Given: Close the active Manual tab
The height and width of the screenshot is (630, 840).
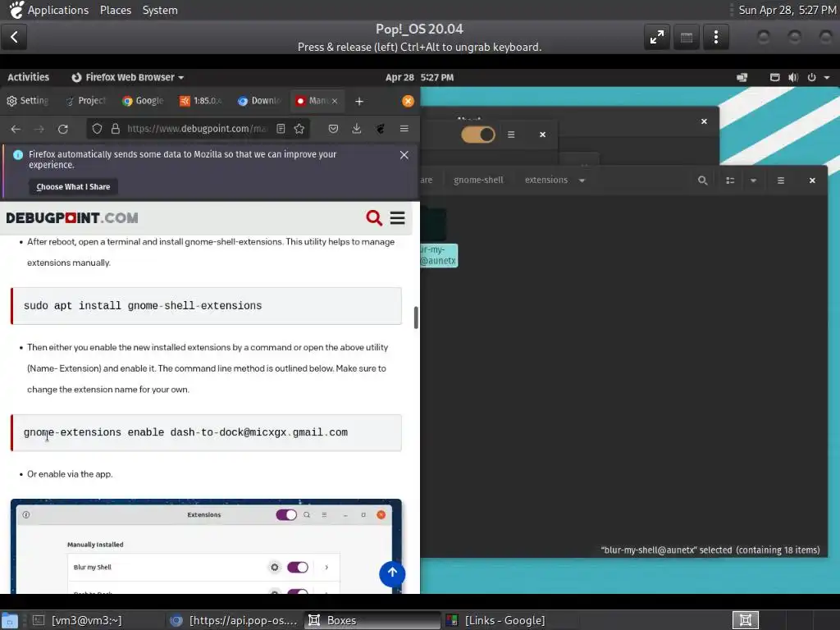Looking at the screenshot, I should tap(335, 101).
